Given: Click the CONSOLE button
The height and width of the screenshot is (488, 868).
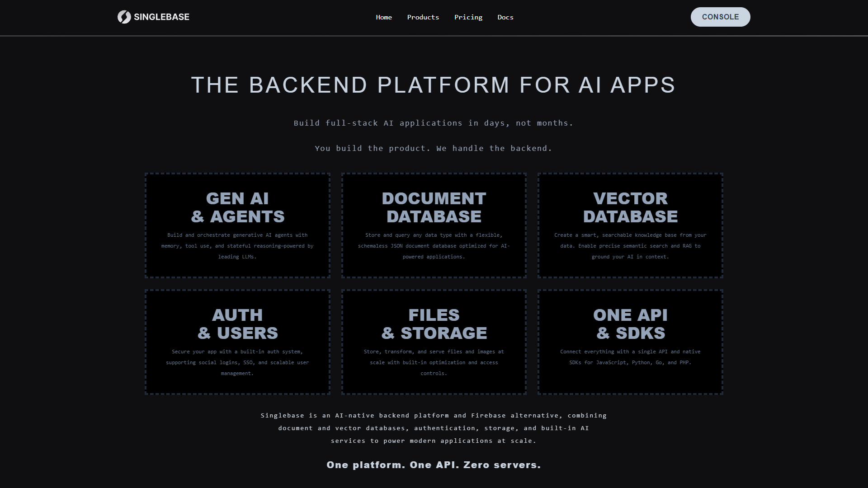Looking at the screenshot, I should (720, 17).
